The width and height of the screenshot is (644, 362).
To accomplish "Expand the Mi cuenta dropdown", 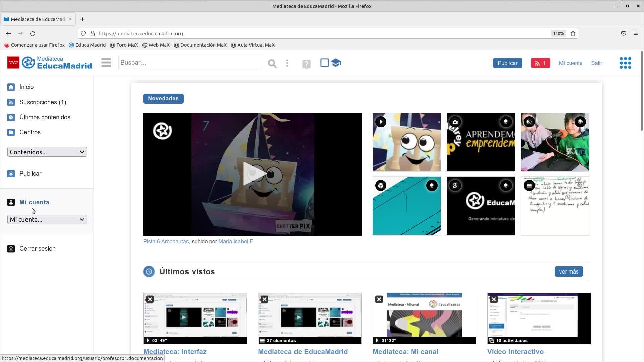I will pos(47,219).
